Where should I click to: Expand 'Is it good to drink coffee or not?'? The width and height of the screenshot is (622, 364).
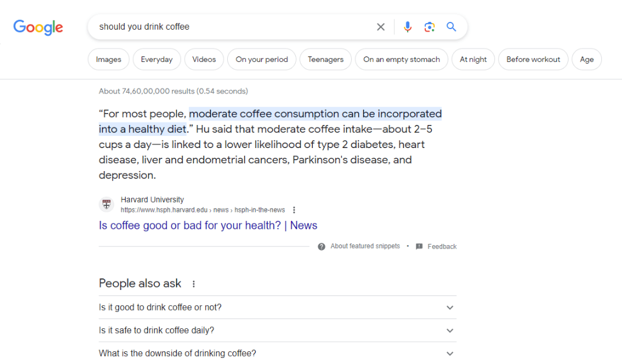point(278,308)
